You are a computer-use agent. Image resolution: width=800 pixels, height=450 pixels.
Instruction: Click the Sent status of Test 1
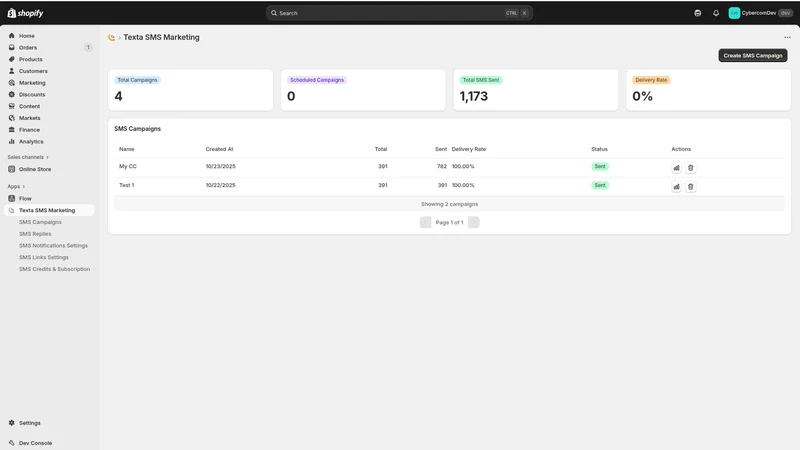600,185
